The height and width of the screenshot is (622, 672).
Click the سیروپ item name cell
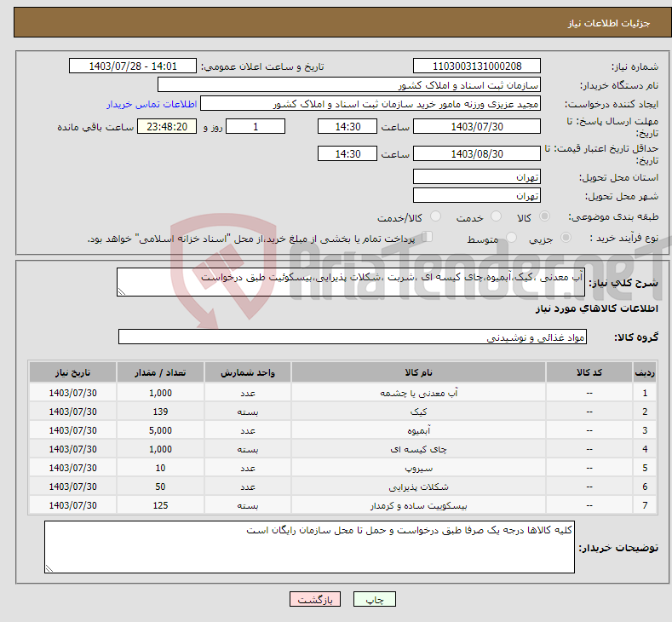coord(418,468)
